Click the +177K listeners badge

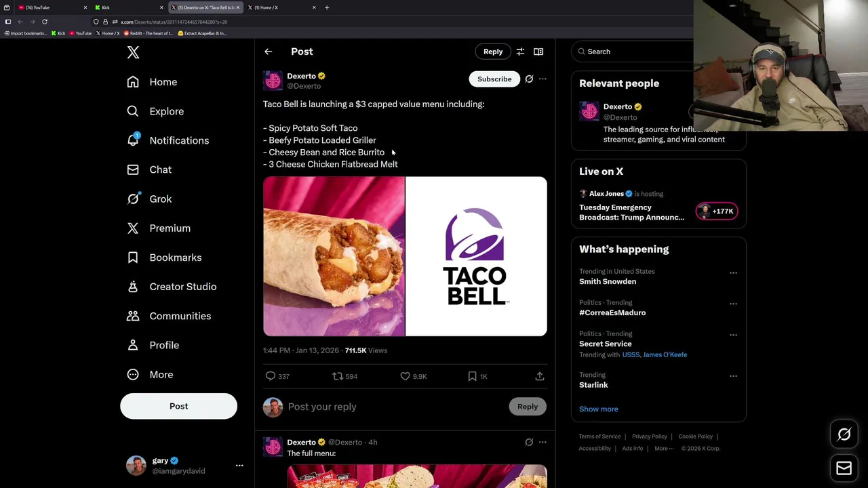pyautogui.click(x=717, y=211)
